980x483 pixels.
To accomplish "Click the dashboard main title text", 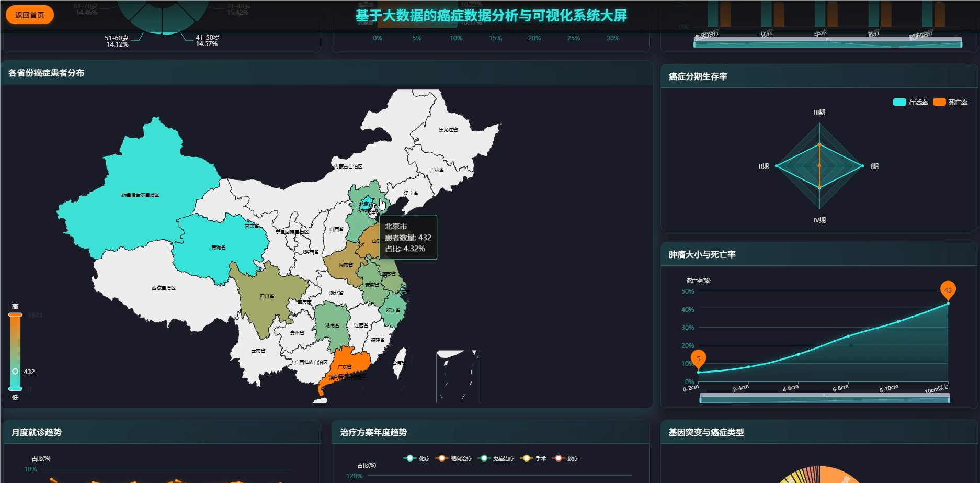I will (x=491, y=16).
